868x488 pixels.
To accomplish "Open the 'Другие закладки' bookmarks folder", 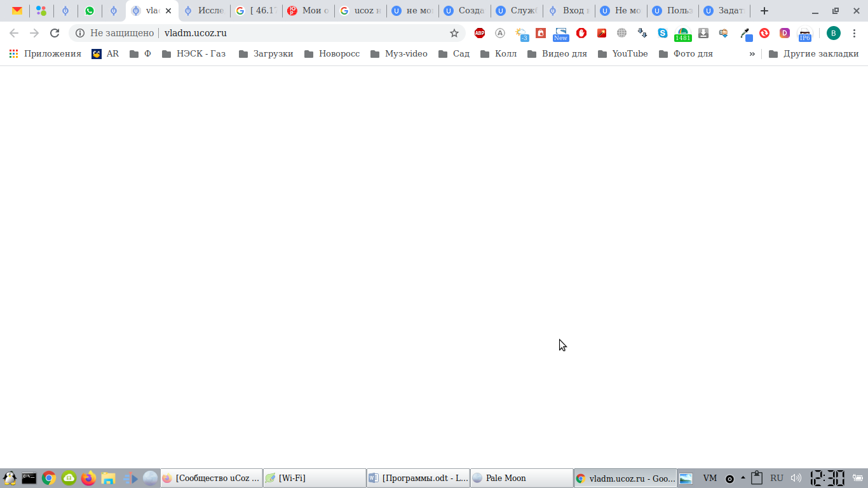I will tap(813, 54).
